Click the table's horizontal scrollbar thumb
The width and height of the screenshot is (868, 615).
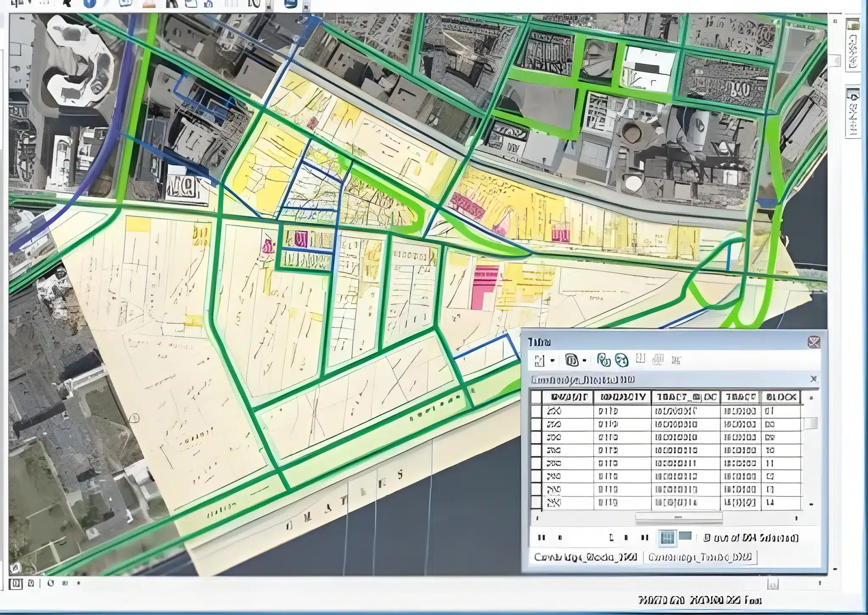(x=679, y=517)
